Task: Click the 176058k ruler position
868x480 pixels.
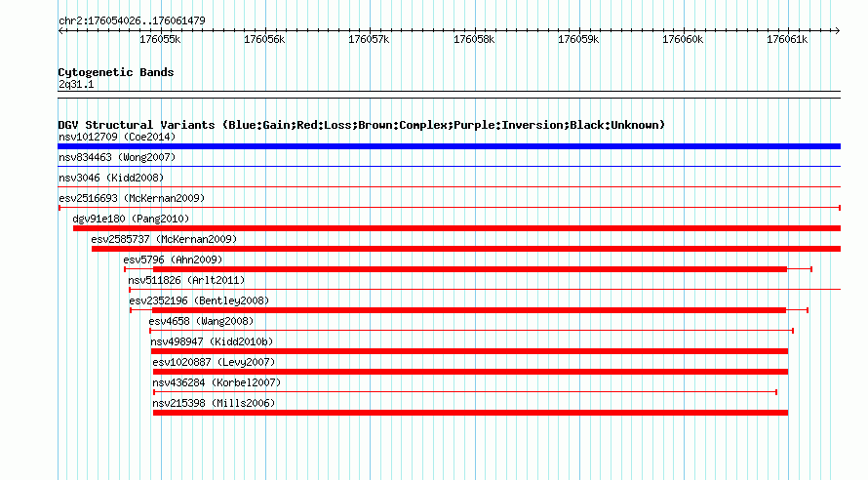Action: [x=474, y=39]
